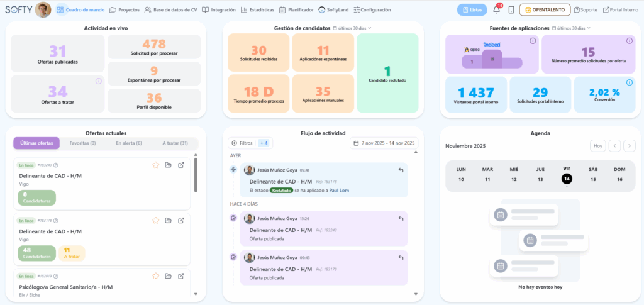Select the Favoritas (0) filter
This screenshot has height=305, width=644.
[x=82, y=143]
